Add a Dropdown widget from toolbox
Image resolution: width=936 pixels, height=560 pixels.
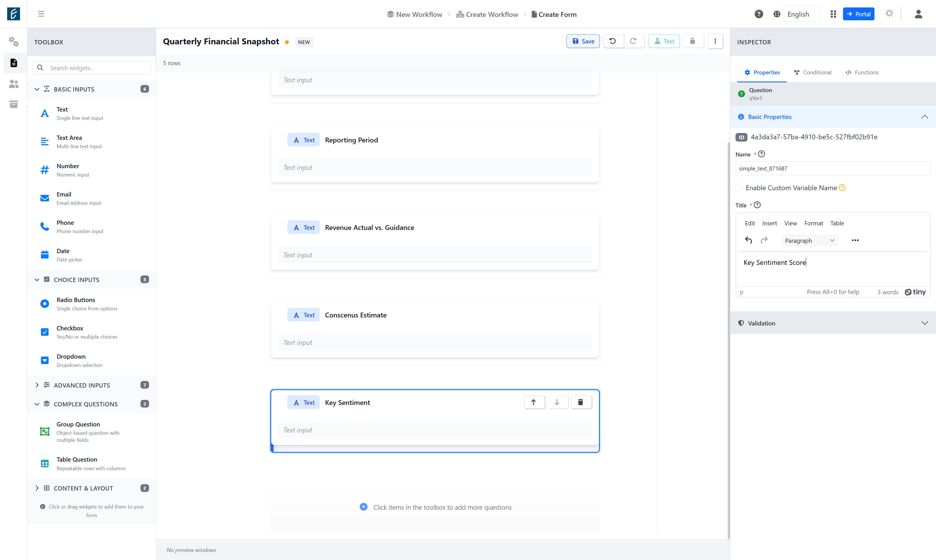tap(92, 360)
